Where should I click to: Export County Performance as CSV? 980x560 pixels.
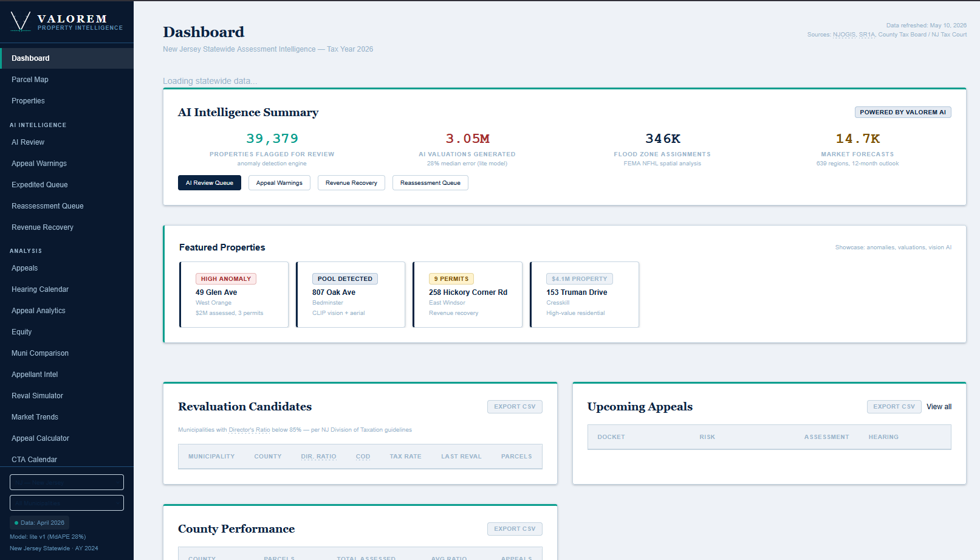(515, 529)
